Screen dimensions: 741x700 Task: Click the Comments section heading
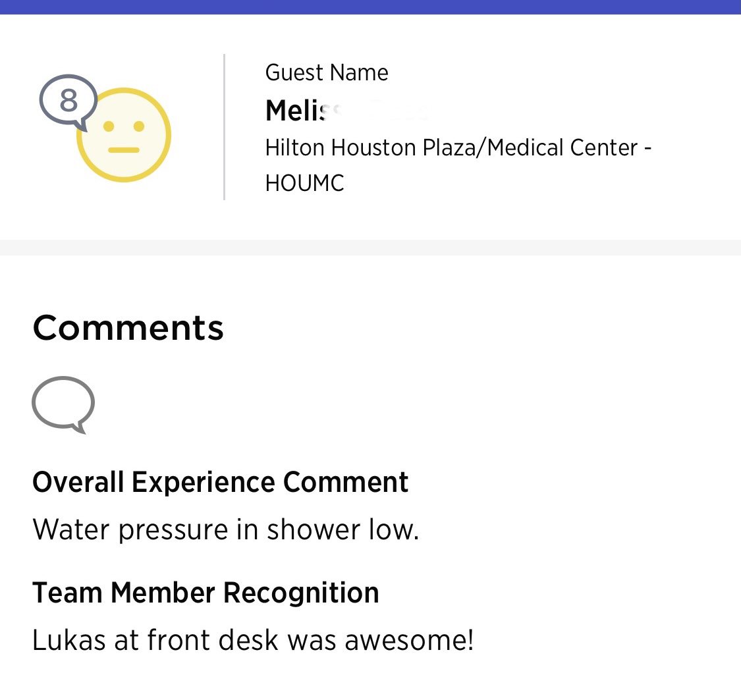128,327
